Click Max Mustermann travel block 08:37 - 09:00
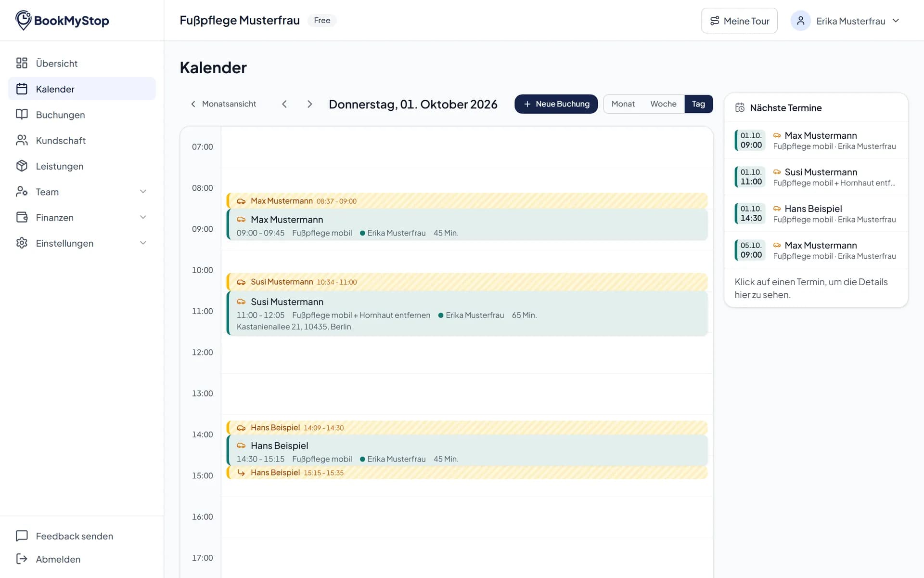The image size is (924, 578). click(467, 201)
